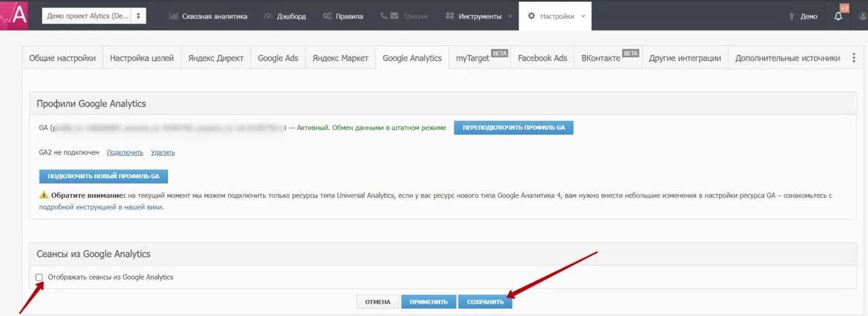
Task: Click the Удалить link for GA2
Action: [x=163, y=153]
